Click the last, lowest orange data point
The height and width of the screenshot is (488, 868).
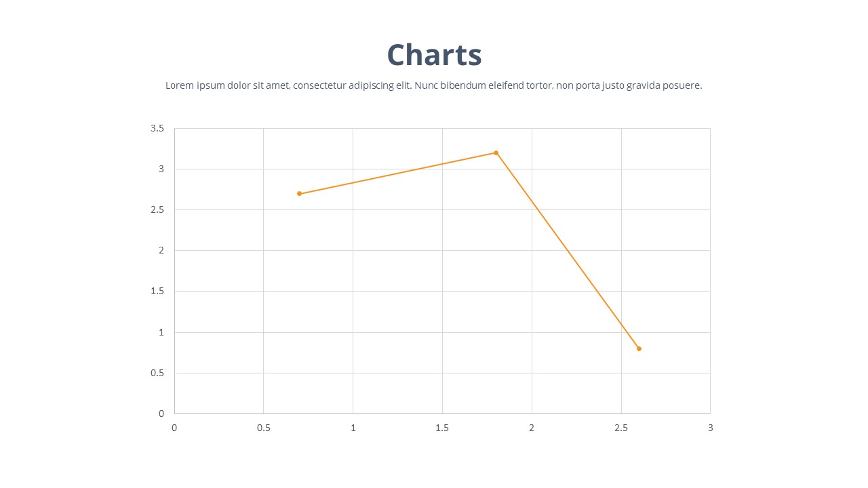point(639,348)
